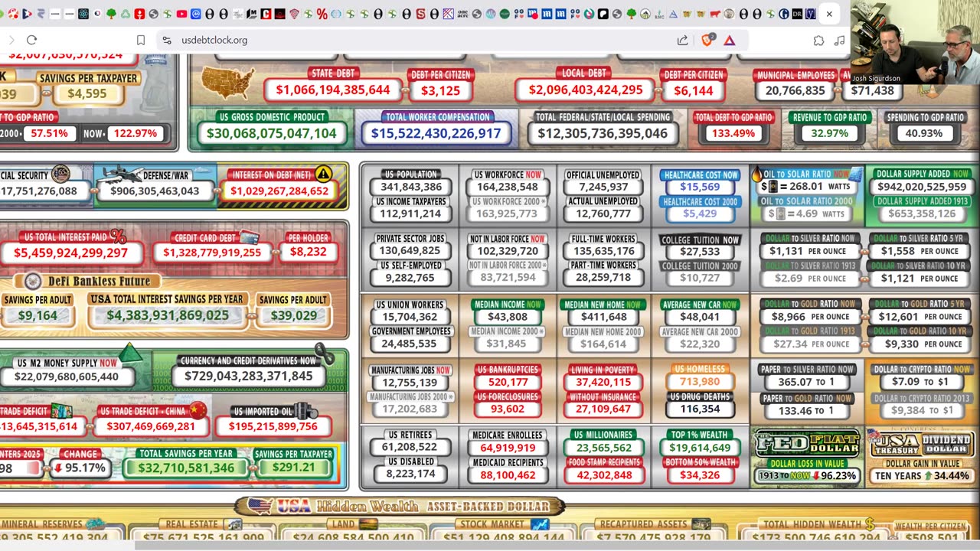Open Brave Shields lion icon
This screenshot has width=980, height=551.
tap(707, 40)
